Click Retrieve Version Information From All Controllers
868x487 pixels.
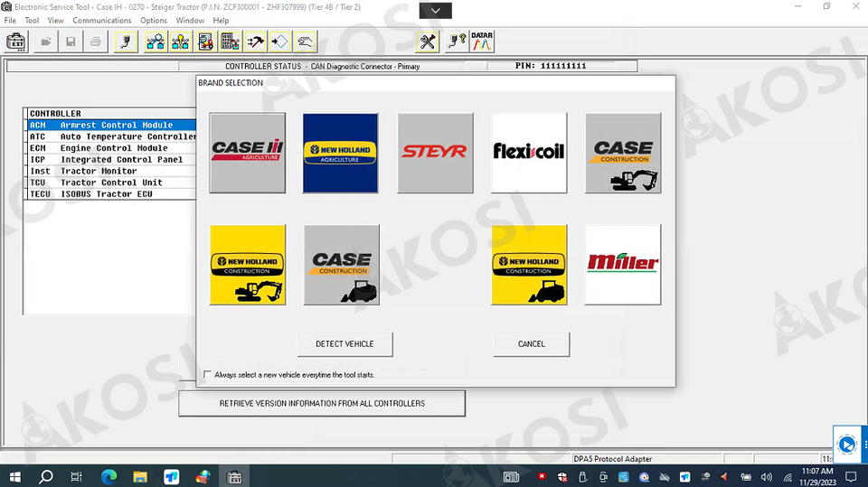[x=322, y=403]
